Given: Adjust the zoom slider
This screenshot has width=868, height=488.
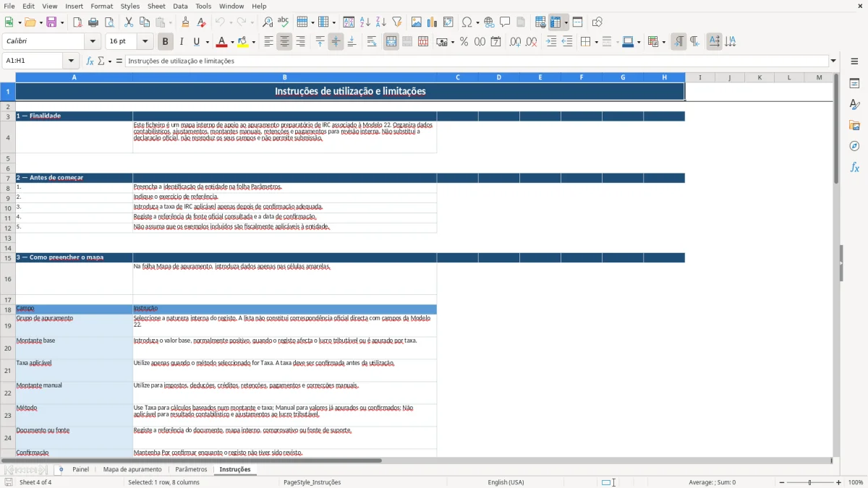Looking at the screenshot, I should pyautogui.click(x=810, y=482).
